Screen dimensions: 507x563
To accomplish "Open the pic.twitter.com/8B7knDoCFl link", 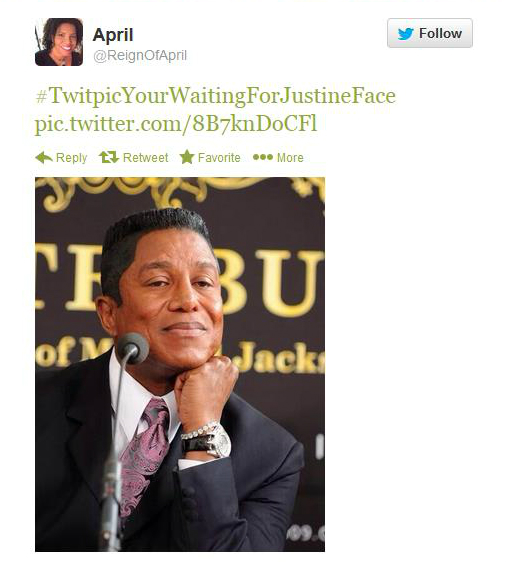I will (176, 124).
